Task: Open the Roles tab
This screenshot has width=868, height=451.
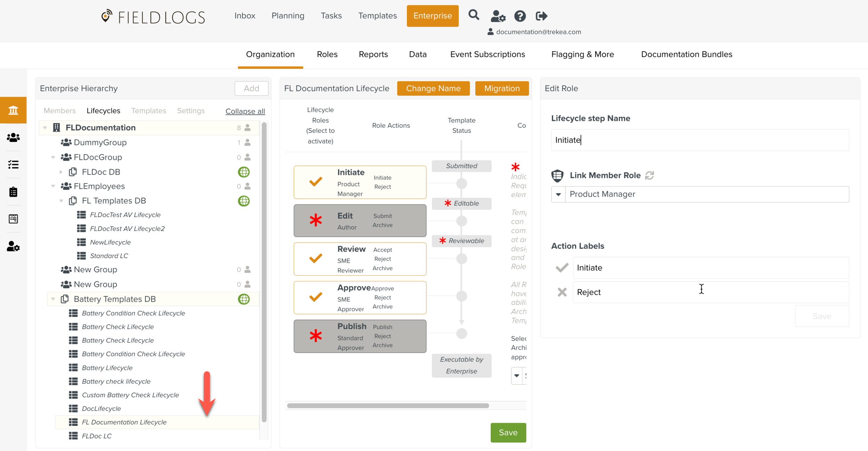Action: (327, 54)
